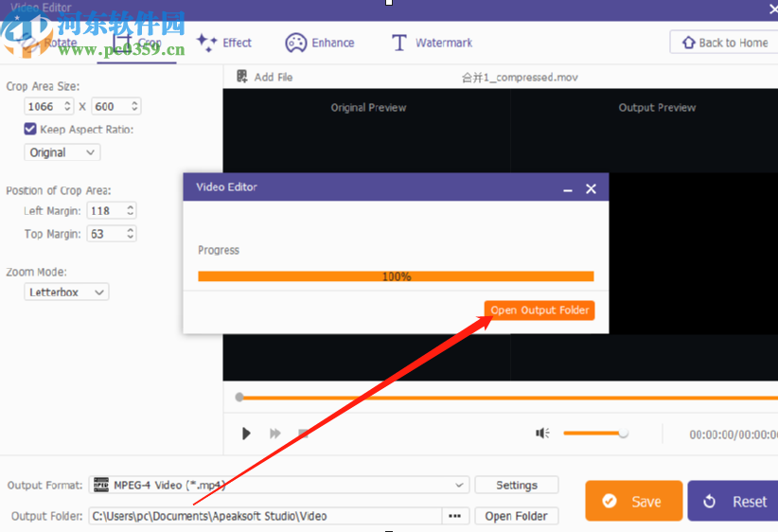778x532 pixels.
Task: Click the Back to Home button
Action: click(x=724, y=43)
